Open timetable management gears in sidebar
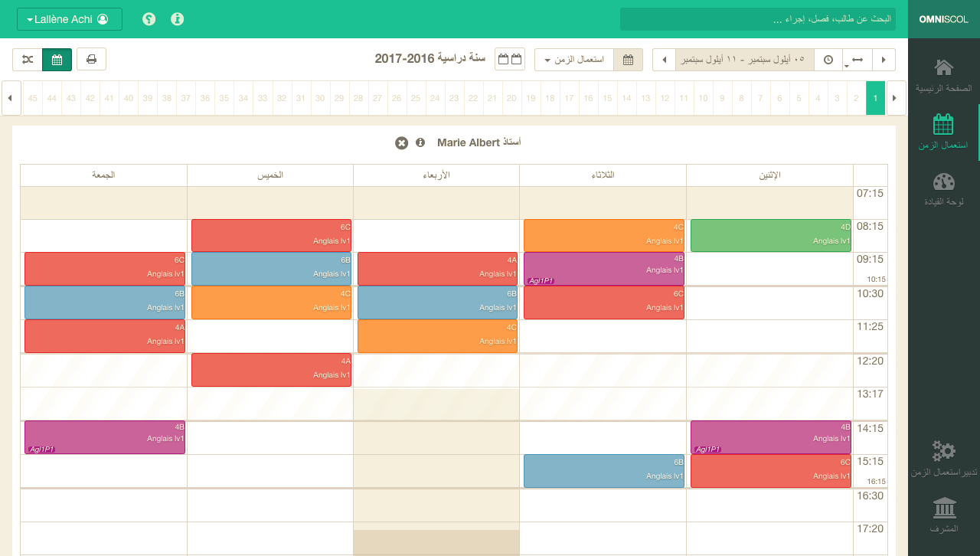The image size is (980, 556). pos(944,451)
